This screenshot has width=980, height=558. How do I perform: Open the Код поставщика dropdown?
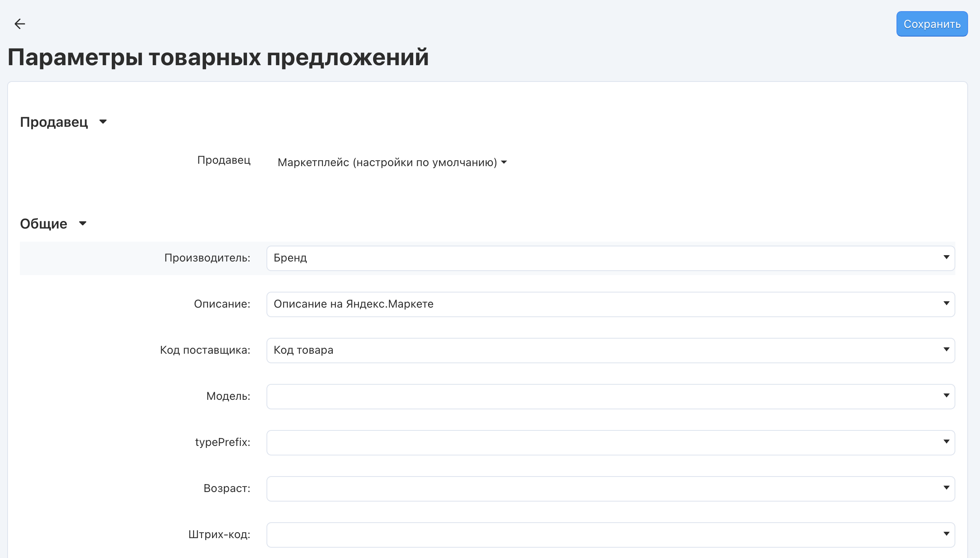pos(610,350)
